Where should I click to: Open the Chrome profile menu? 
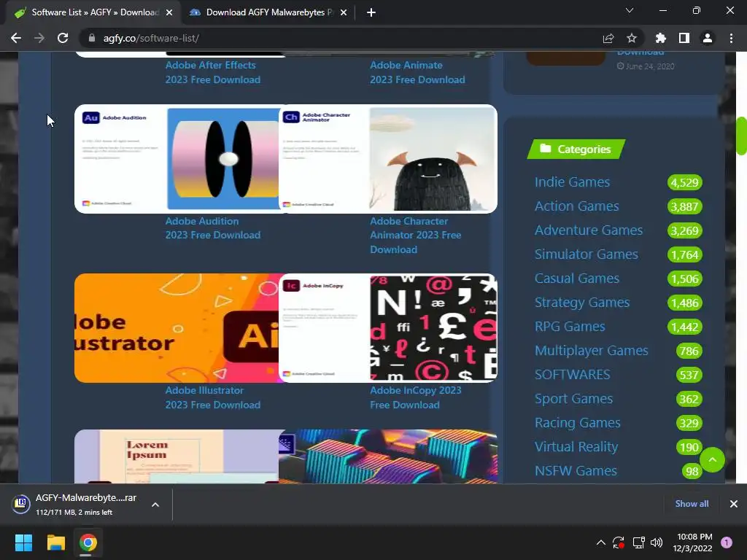pos(708,38)
